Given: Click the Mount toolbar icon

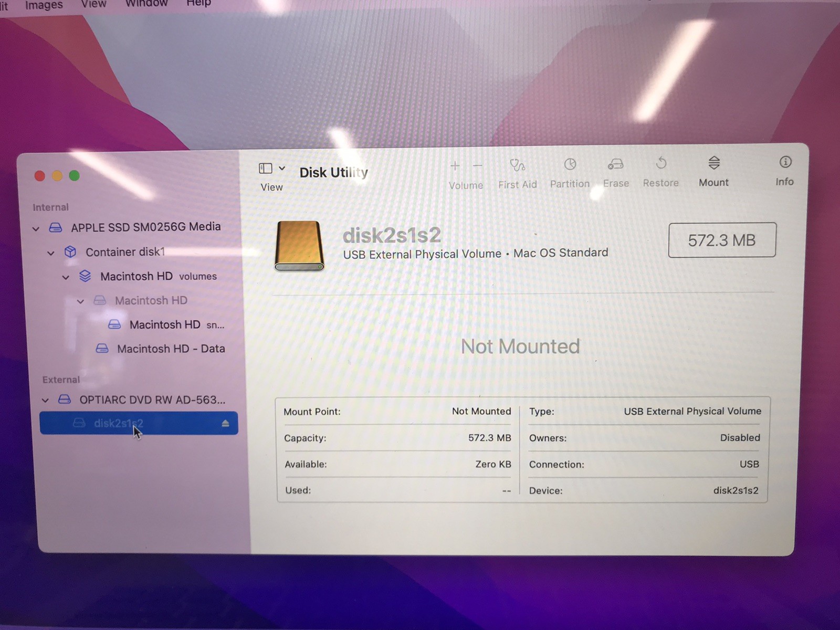Looking at the screenshot, I should click(713, 163).
